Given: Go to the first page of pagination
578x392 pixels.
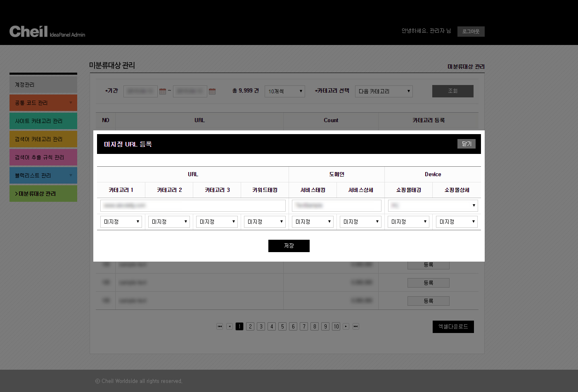Looking at the screenshot, I should click(x=220, y=326).
